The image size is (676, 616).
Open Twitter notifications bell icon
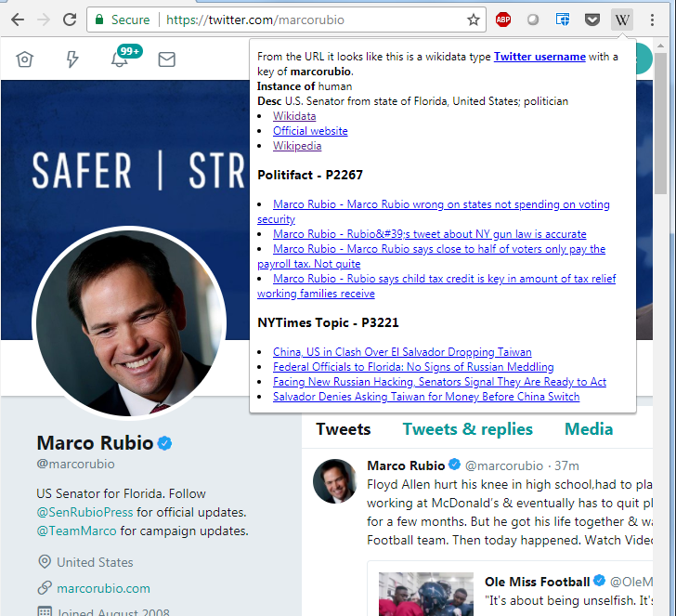(120, 60)
